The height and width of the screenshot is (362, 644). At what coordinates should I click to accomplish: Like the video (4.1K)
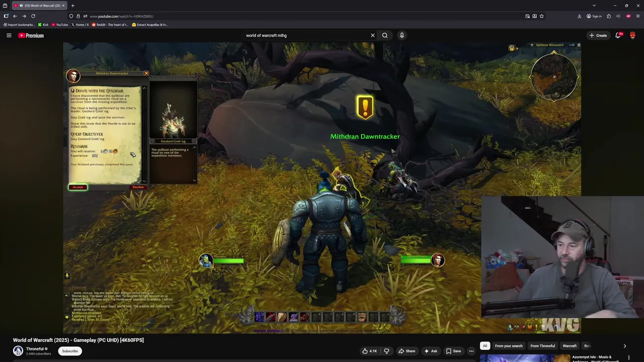pyautogui.click(x=369, y=351)
